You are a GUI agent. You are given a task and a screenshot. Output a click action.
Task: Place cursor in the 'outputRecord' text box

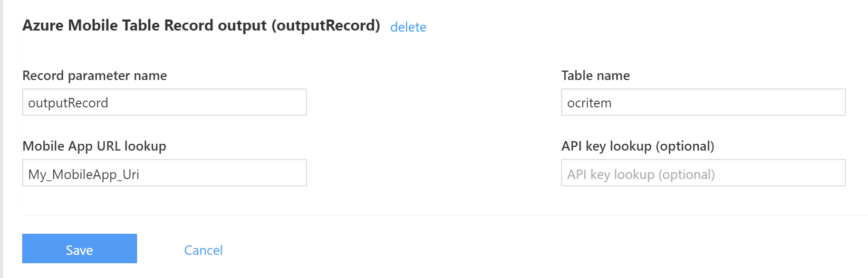tap(164, 102)
